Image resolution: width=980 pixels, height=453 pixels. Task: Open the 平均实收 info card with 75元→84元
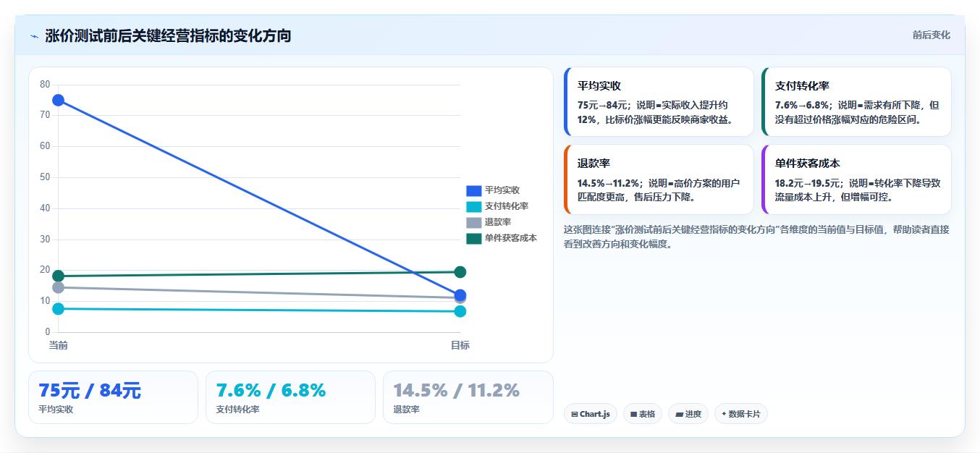(x=659, y=101)
